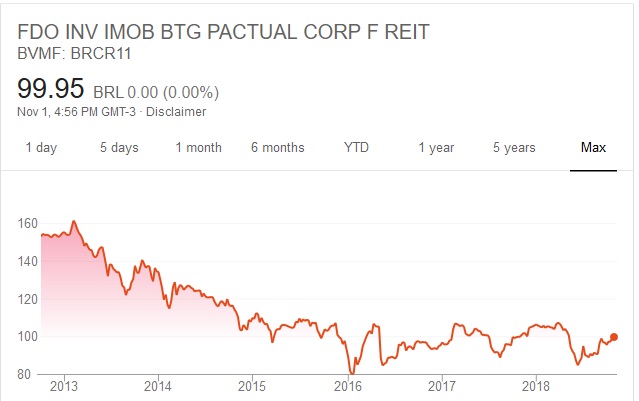View the 5 years range tab
639x401 pixels.
pyautogui.click(x=514, y=148)
